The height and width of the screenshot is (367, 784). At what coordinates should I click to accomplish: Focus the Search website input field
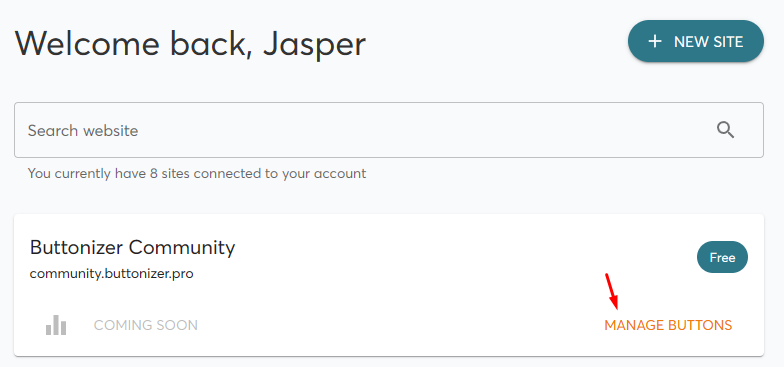pyautogui.click(x=388, y=130)
